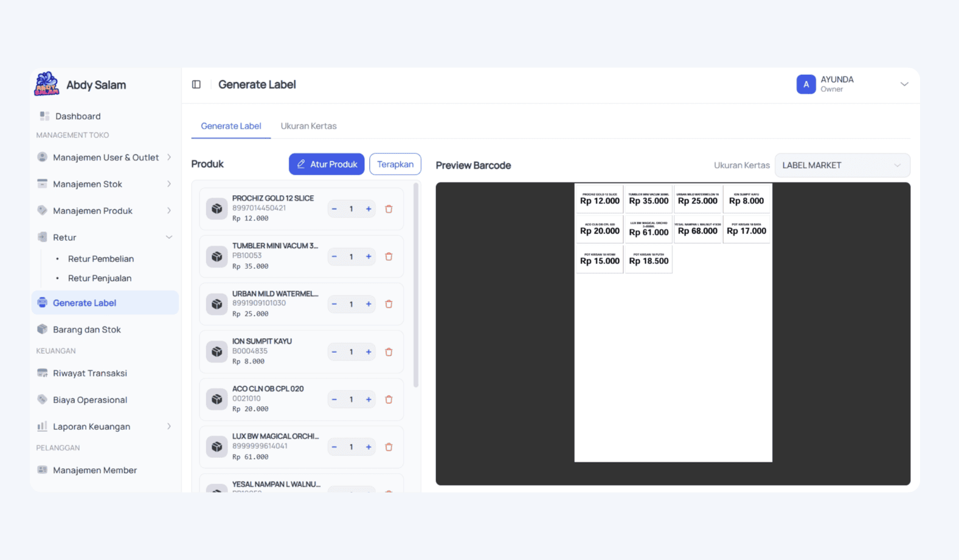Switch to Ukuran Kertas tab
Viewport: 959px width, 560px height.
(x=308, y=126)
